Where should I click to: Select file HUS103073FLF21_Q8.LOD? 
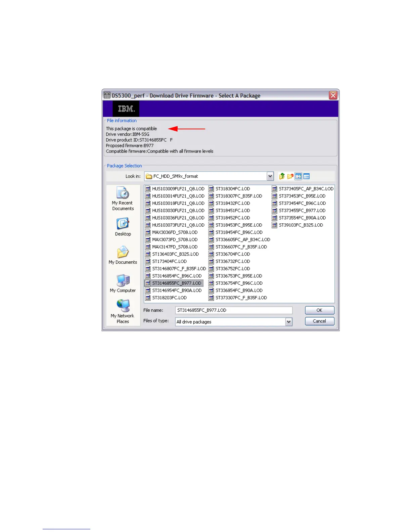click(x=175, y=225)
